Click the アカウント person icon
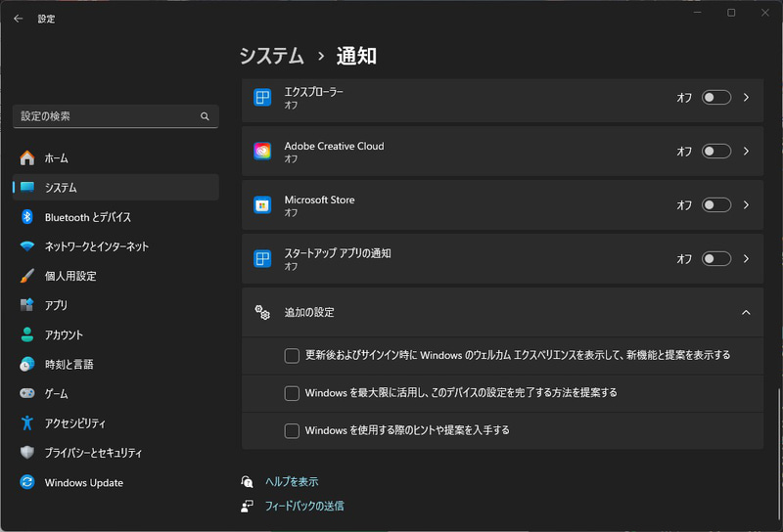Screen dimensions: 783x532 (27, 334)
